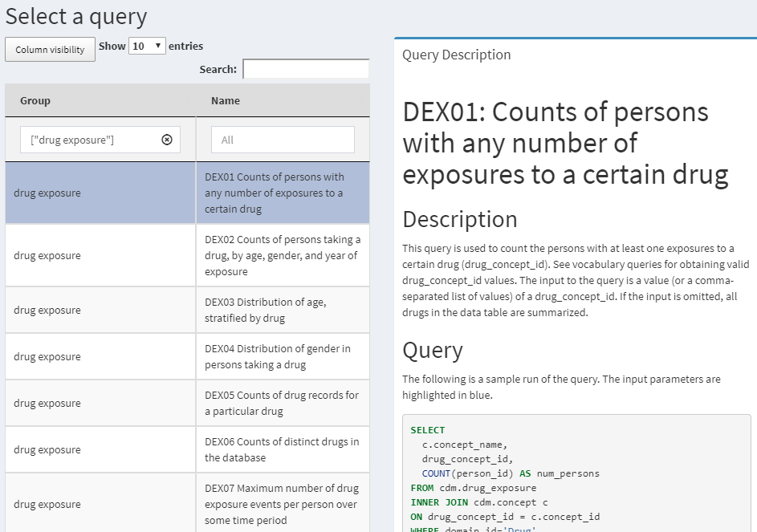Click the Group cell in the DEX06 row
The image size is (757, 532).
pyautogui.click(x=100, y=449)
